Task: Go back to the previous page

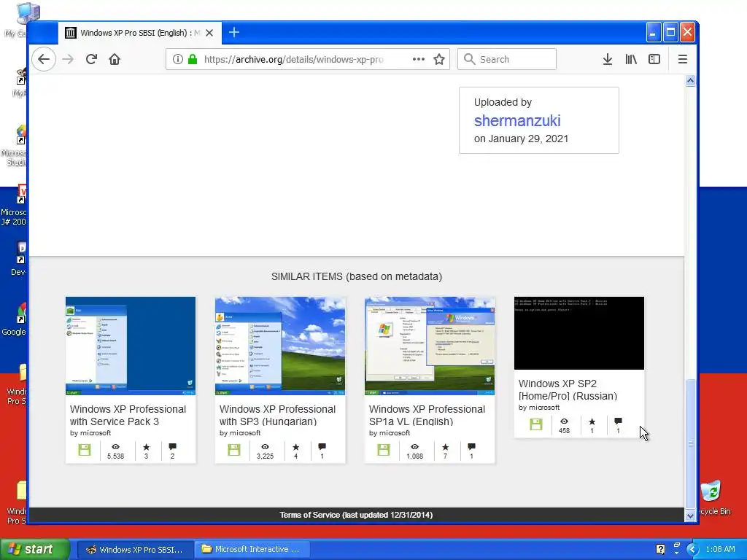Action: (x=44, y=60)
